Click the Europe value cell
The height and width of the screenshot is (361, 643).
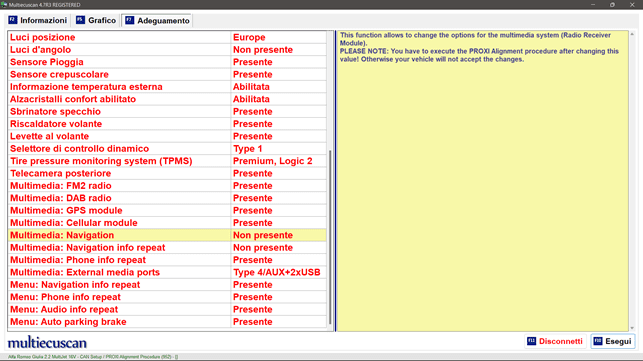click(x=278, y=37)
